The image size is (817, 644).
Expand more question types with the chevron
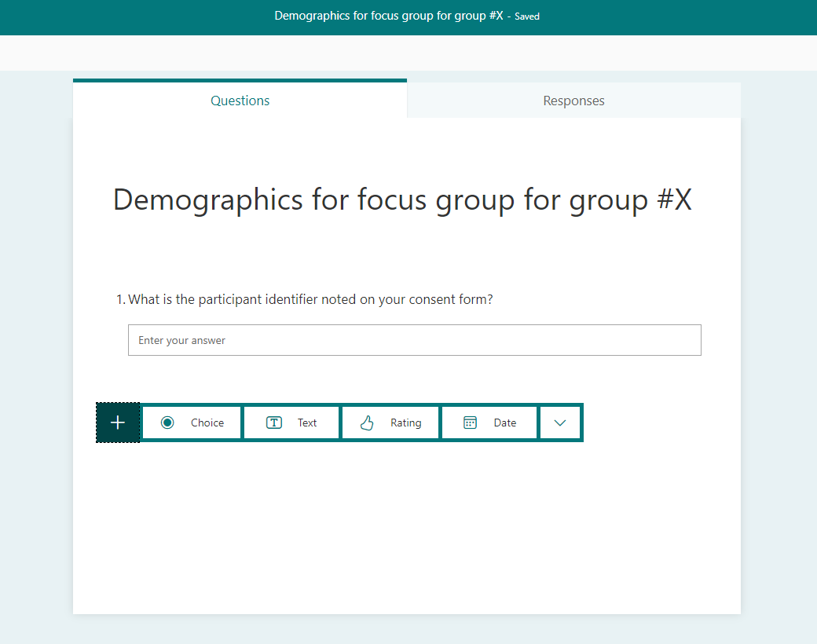560,423
